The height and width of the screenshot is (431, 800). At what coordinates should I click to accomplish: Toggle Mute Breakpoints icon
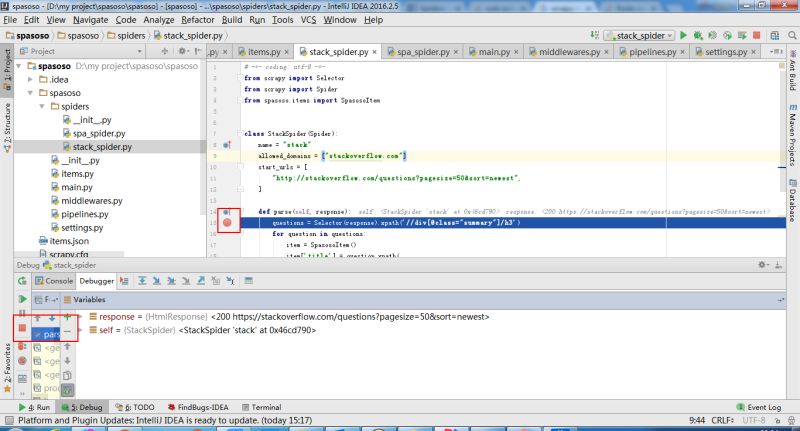[x=22, y=361]
